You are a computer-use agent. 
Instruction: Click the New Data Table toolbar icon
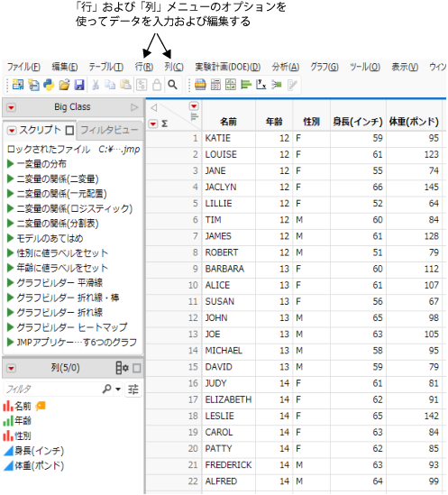click(18, 85)
